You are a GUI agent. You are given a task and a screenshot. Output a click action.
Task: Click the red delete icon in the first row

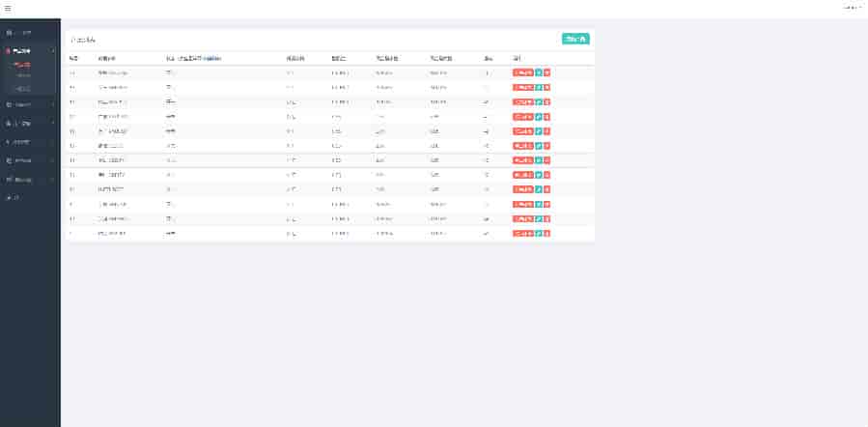point(547,72)
